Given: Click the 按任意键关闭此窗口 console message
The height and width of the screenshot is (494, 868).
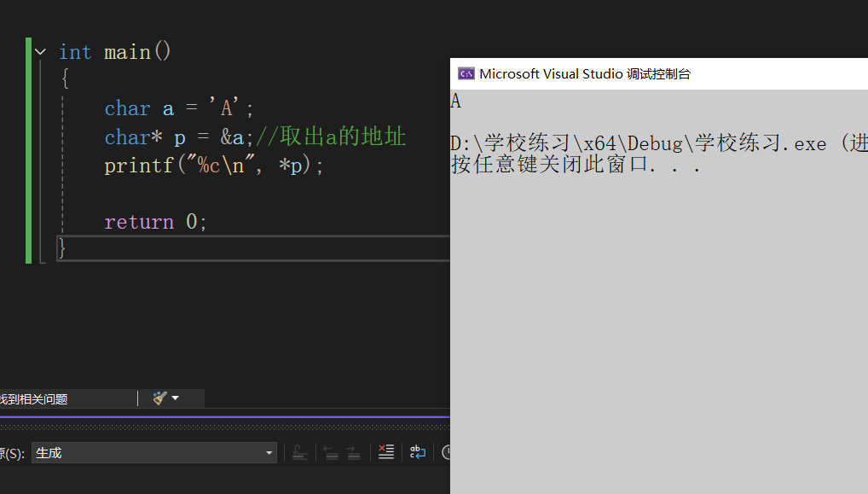Looking at the screenshot, I should click(x=576, y=165).
